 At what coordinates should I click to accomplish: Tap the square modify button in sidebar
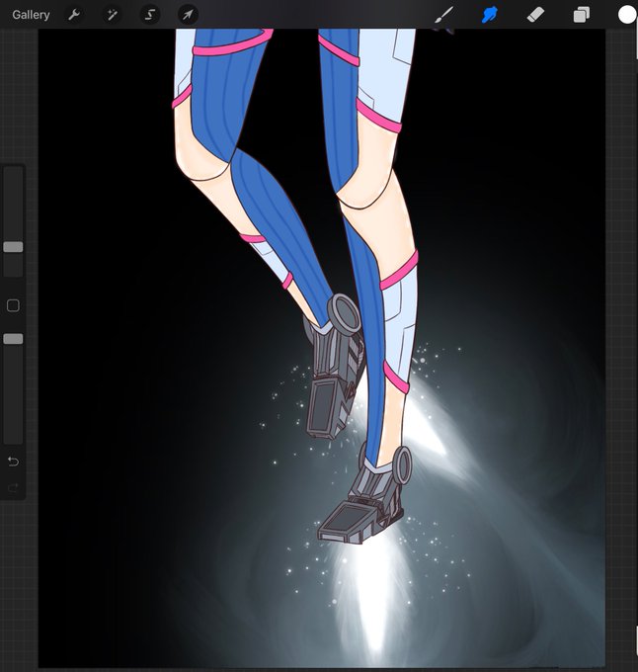13,305
